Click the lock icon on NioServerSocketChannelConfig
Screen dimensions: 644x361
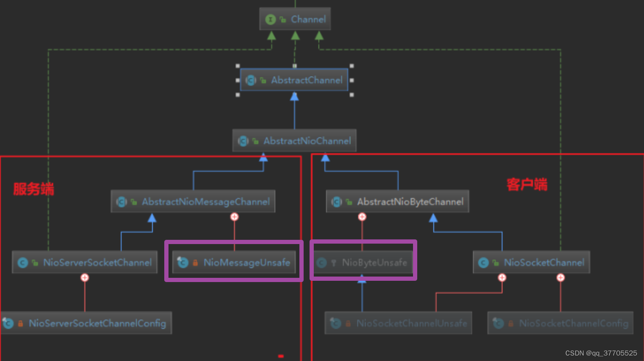tap(20, 323)
